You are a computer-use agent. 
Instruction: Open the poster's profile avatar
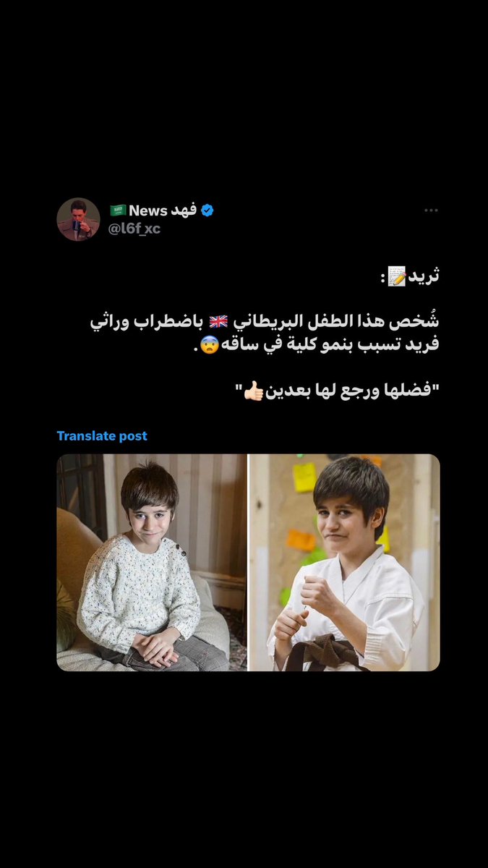[79, 219]
